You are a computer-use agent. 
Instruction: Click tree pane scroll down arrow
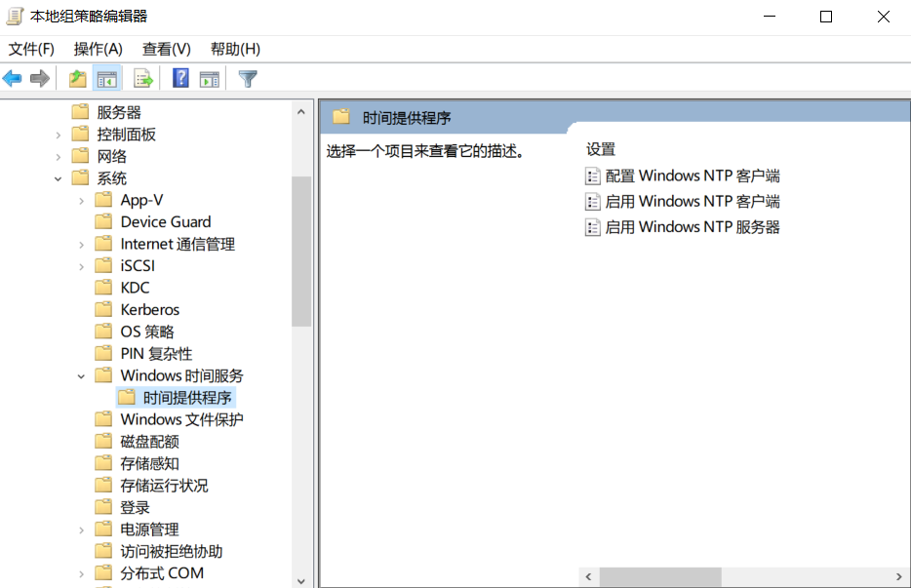[301, 580]
